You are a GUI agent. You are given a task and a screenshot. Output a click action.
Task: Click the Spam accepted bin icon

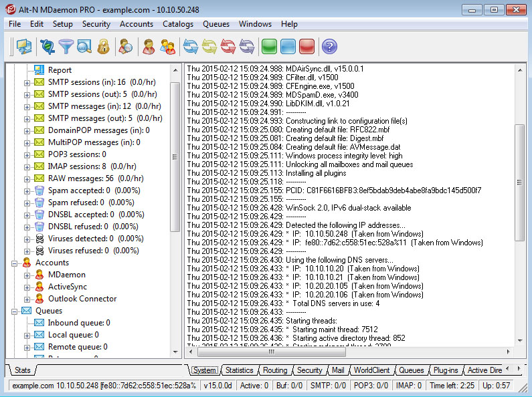[39, 190]
